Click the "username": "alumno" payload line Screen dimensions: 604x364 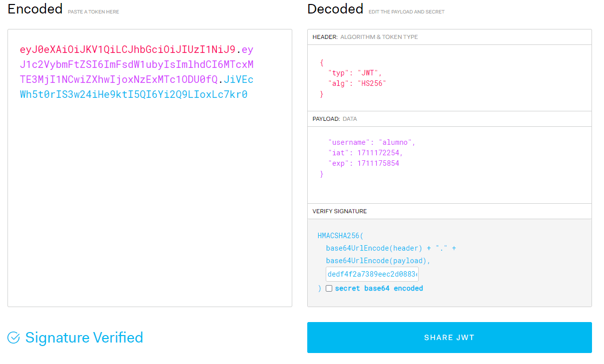click(372, 142)
